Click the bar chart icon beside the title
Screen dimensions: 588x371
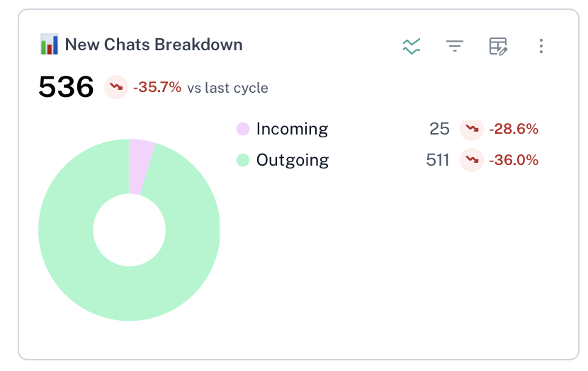49,45
